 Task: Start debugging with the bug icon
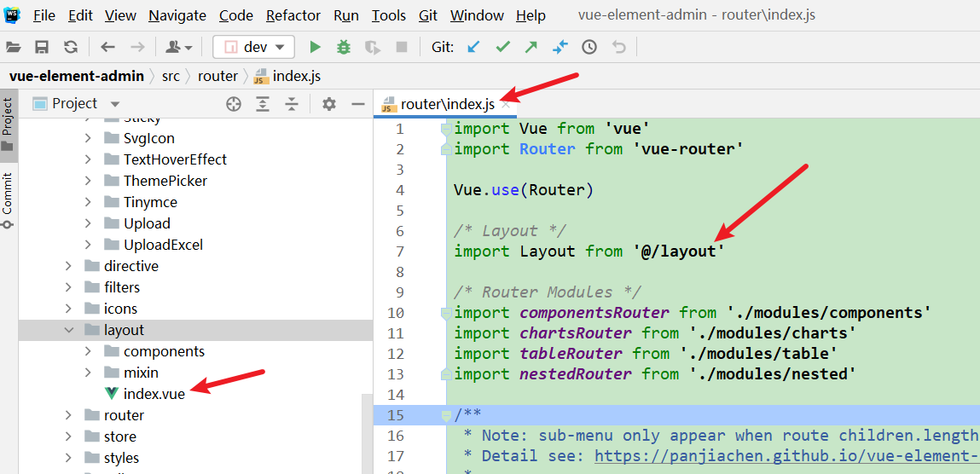344,47
